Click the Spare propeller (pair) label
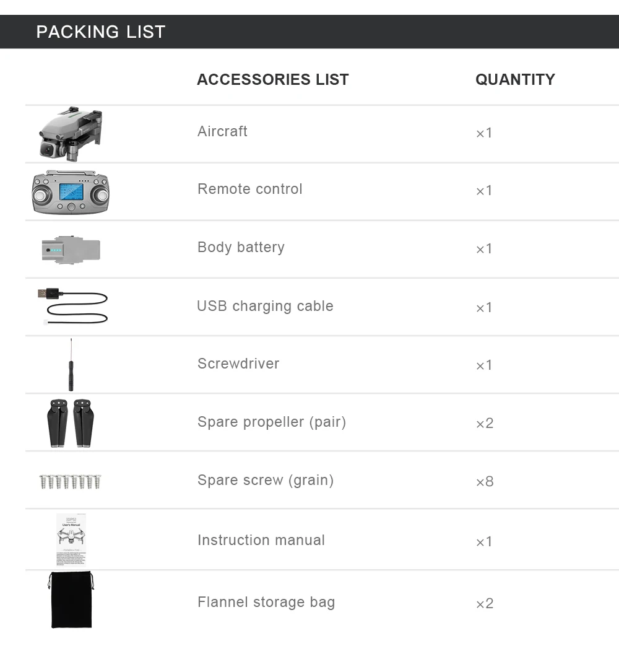The height and width of the screenshot is (672, 619). [272, 422]
